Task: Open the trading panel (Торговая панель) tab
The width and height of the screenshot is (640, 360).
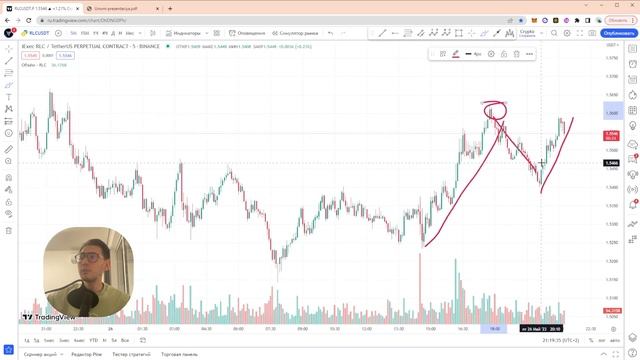Action: (x=179, y=354)
